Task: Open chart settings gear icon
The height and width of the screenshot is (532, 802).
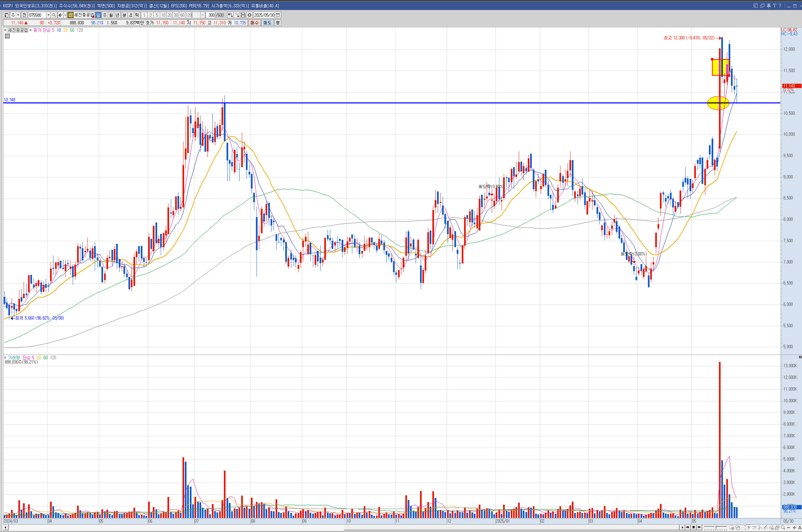Action: pyautogui.click(x=249, y=15)
